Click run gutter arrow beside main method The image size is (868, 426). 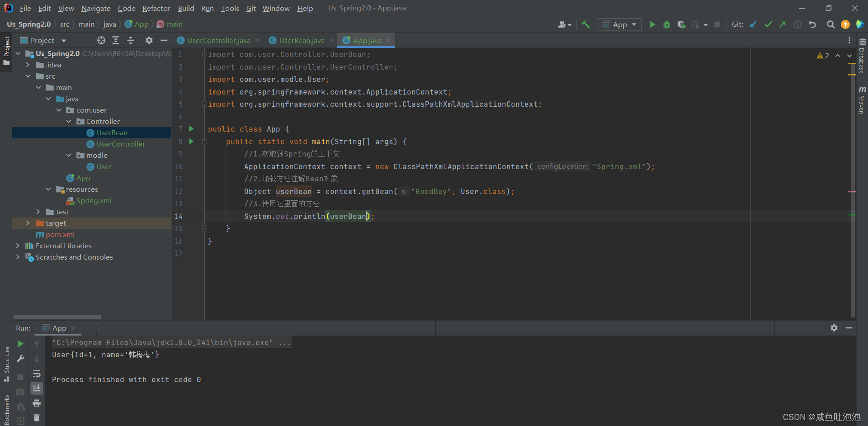pos(191,142)
